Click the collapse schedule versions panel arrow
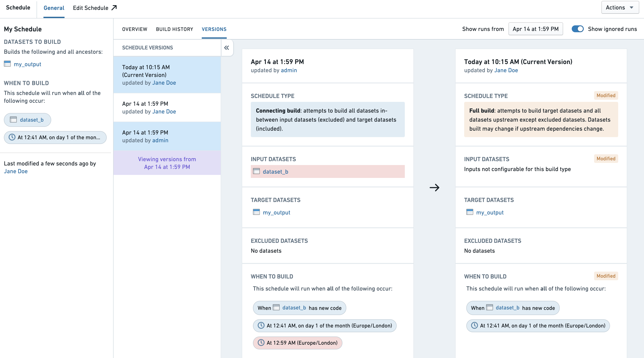 coord(227,48)
